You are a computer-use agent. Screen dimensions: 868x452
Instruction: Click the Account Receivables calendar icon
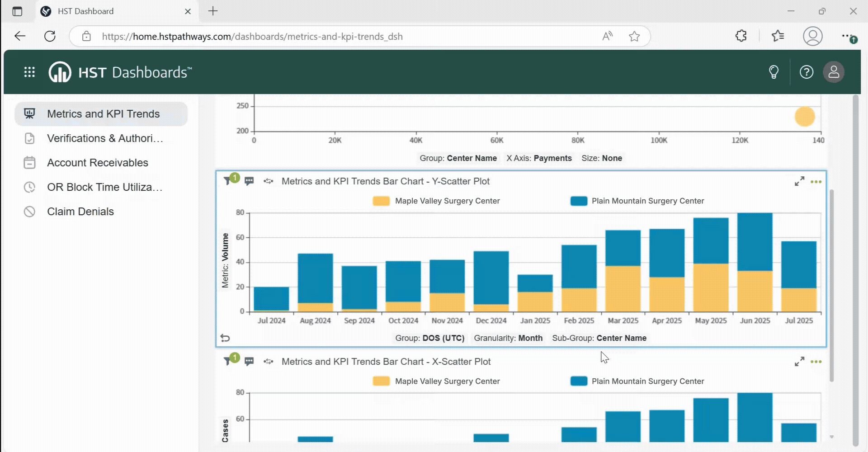[x=29, y=163]
